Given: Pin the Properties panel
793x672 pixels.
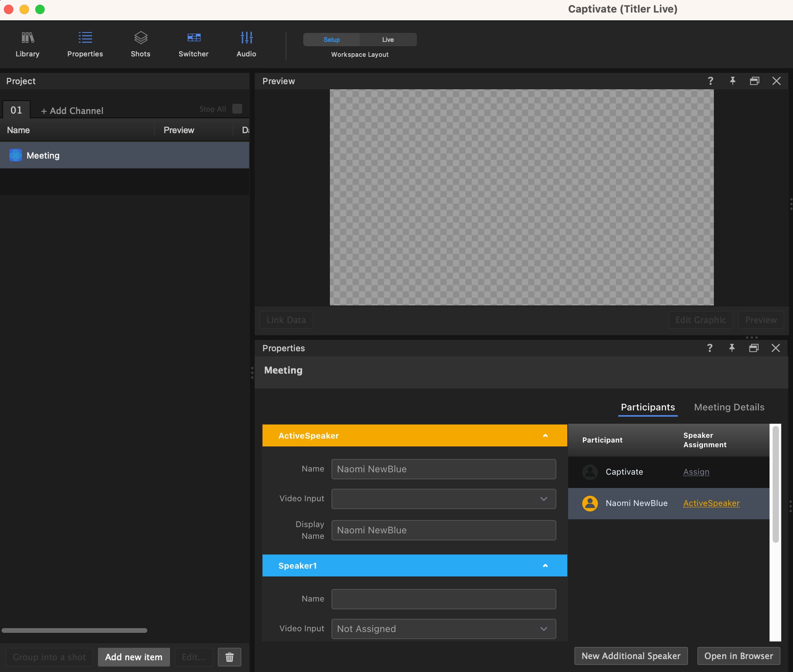Looking at the screenshot, I should coord(731,348).
